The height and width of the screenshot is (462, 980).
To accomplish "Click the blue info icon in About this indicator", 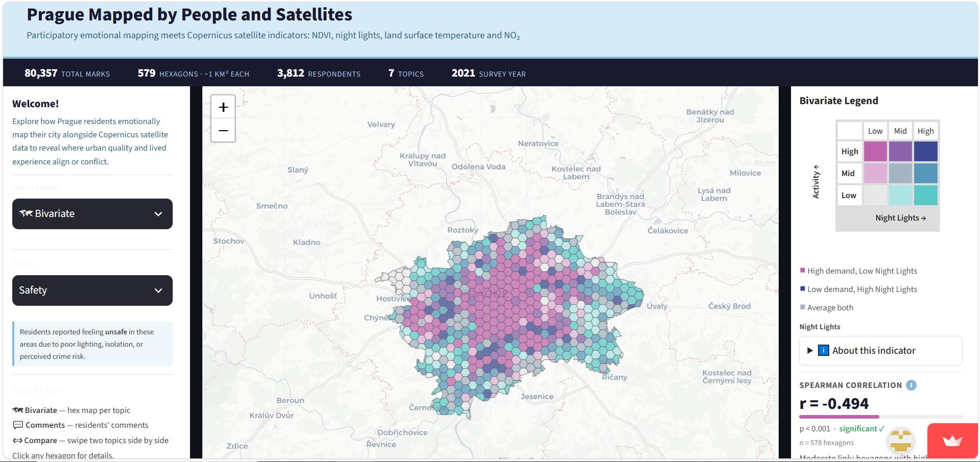I will click(x=823, y=351).
